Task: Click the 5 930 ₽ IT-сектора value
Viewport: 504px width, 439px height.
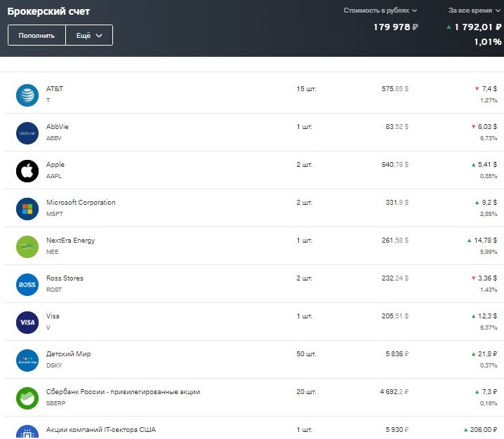Action: coord(397,430)
